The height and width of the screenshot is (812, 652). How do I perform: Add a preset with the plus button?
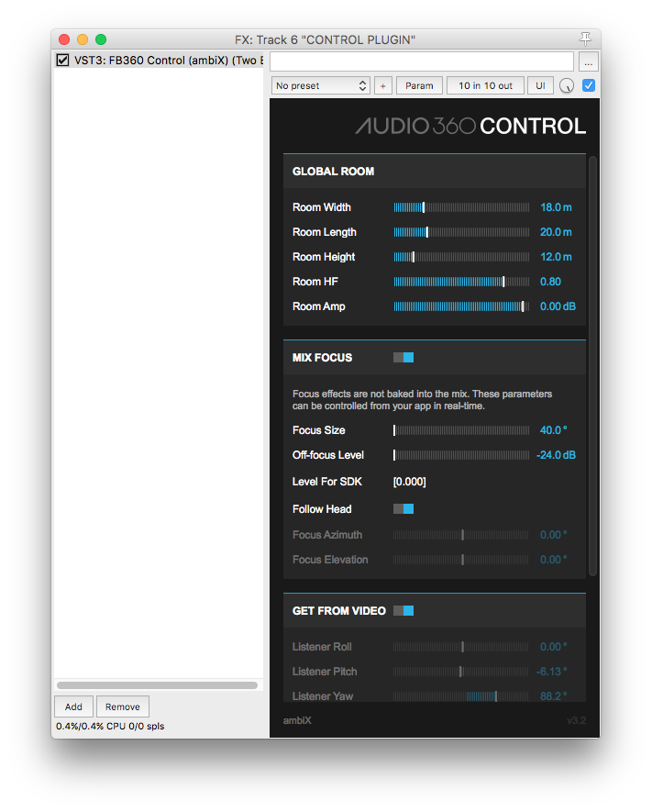383,86
